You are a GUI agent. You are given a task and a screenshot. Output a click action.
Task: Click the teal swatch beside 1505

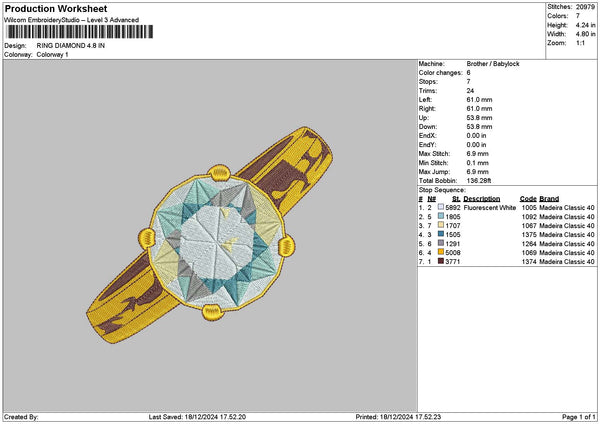pyautogui.click(x=441, y=234)
